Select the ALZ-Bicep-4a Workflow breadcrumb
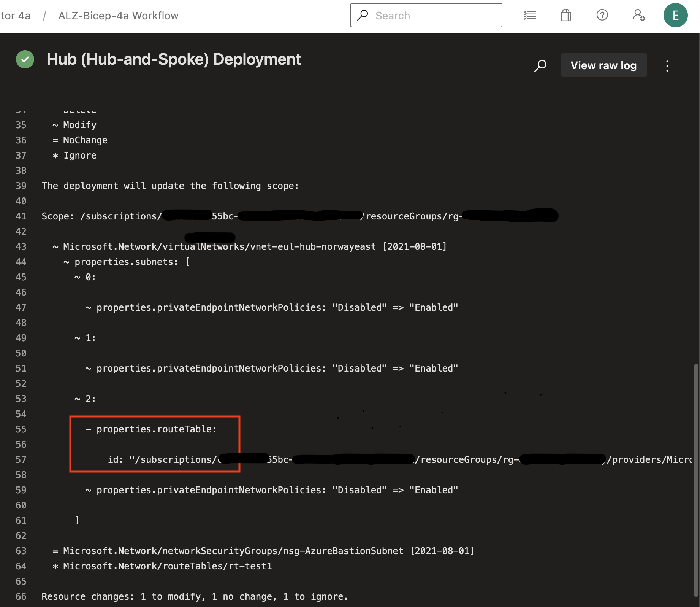This screenshot has height=607, width=700. (118, 16)
